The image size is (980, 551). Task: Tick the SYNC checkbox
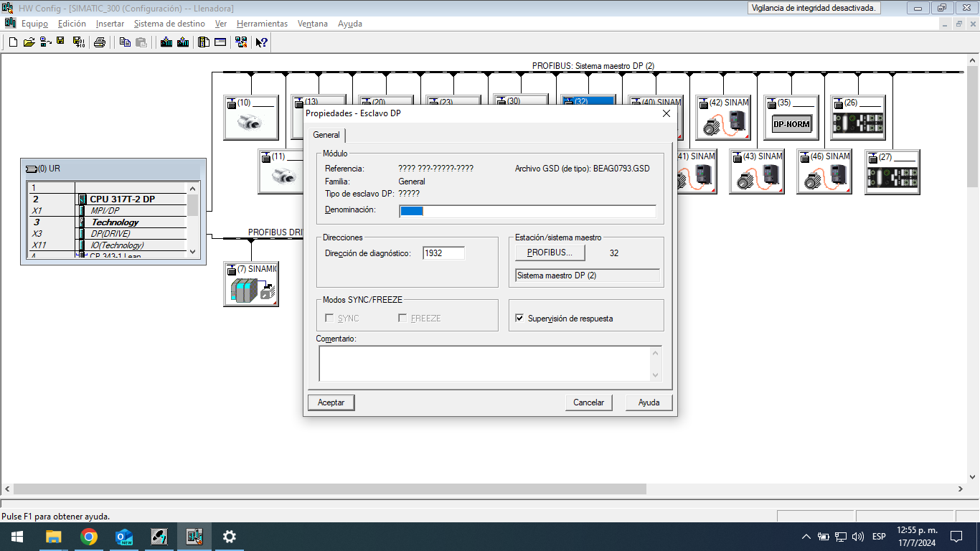pos(329,319)
